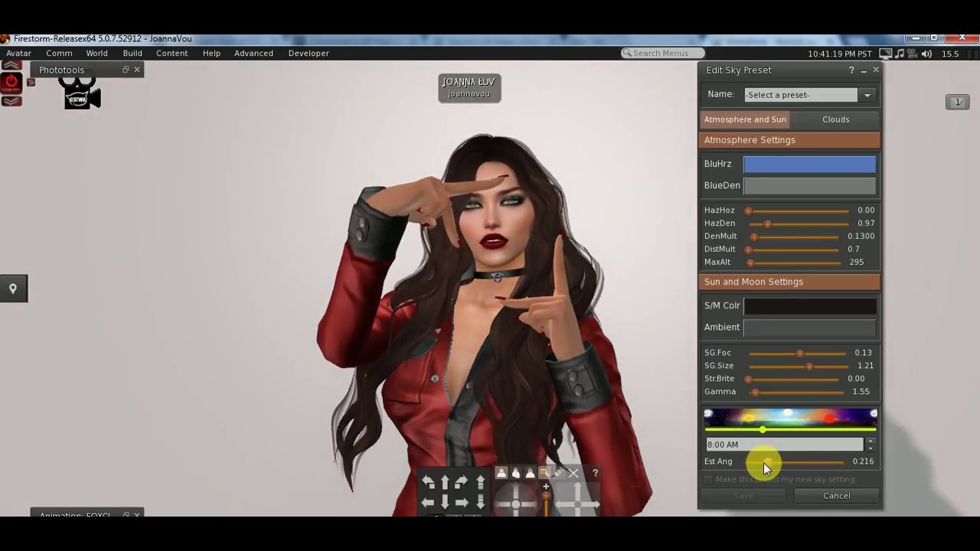Switch to the Atmosphere and Sun tab
Viewport: 980px width, 551px height.
745,119
